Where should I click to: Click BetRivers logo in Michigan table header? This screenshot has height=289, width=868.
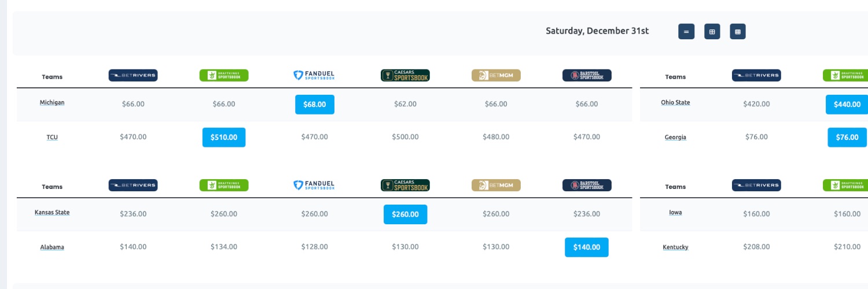click(133, 75)
